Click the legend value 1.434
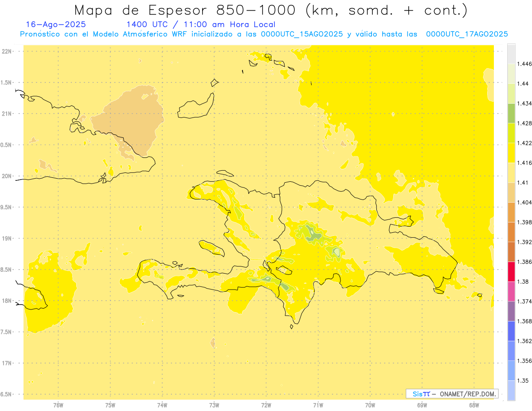532x411 pixels. (x=524, y=103)
